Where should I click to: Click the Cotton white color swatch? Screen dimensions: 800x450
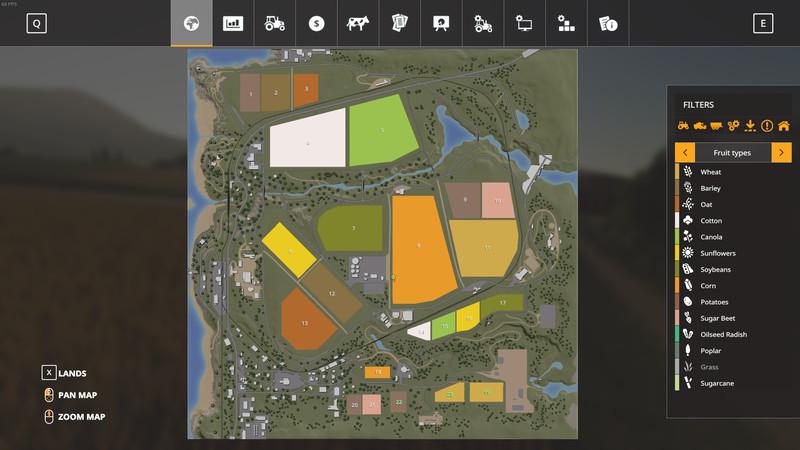pos(677,221)
